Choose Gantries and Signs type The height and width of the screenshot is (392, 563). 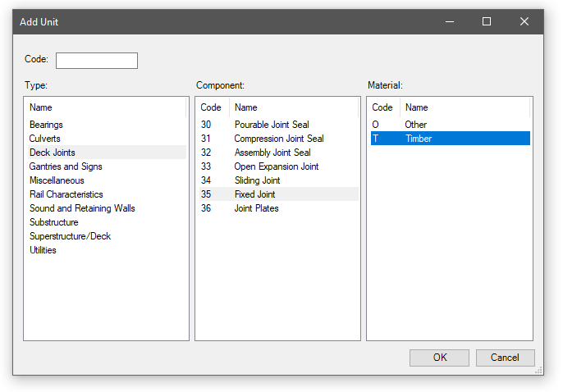click(x=66, y=166)
